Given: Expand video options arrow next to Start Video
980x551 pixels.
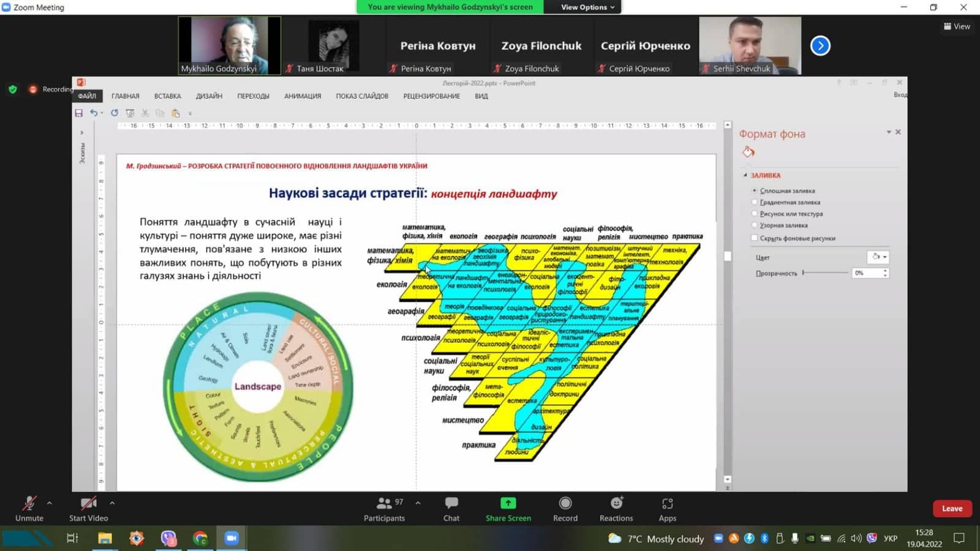Looking at the screenshot, I should tap(112, 503).
